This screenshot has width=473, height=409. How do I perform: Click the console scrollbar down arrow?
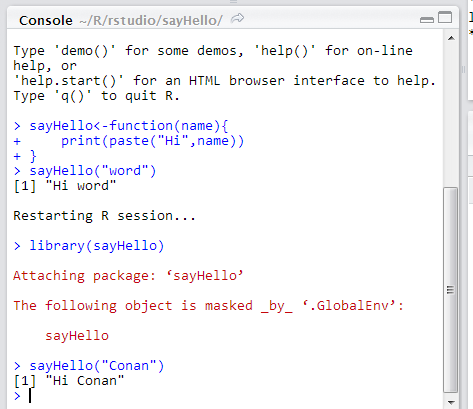(x=451, y=402)
